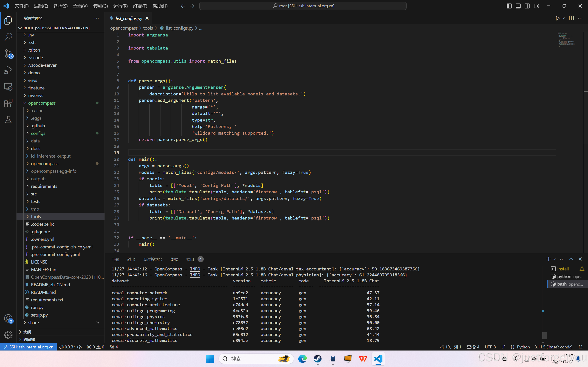The height and width of the screenshot is (367, 588).
Task: Open Run and Debug view
Action: point(8,70)
